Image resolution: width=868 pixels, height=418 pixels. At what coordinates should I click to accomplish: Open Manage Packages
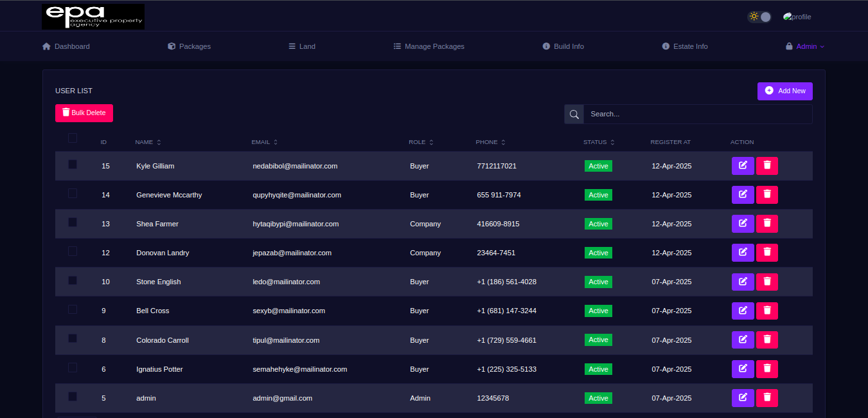tap(429, 46)
